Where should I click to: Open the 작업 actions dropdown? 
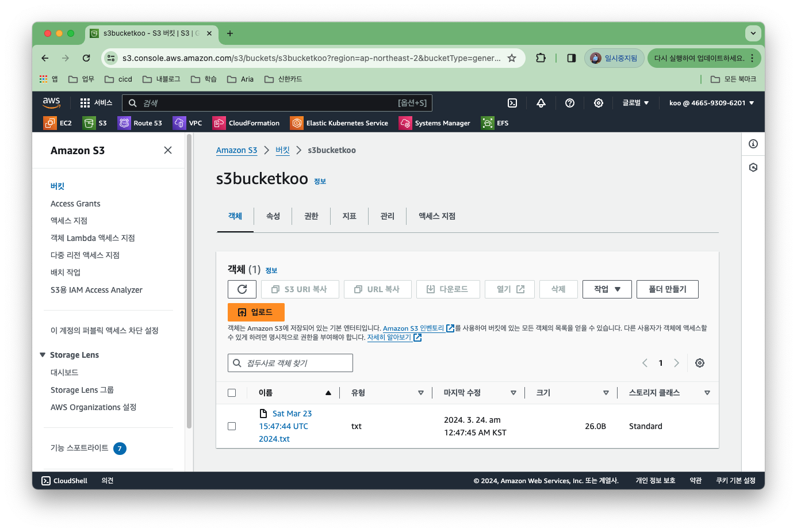coord(607,289)
